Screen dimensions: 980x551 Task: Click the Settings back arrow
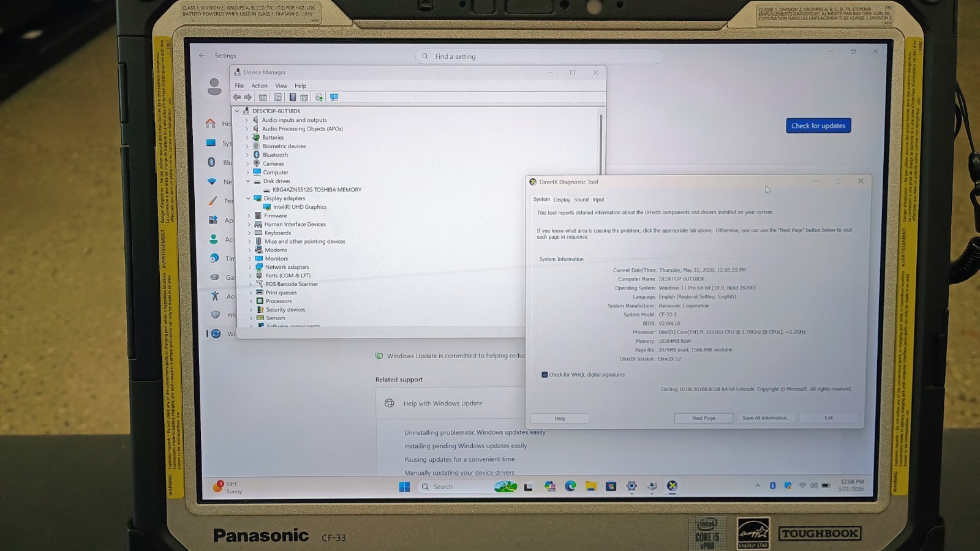click(202, 55)
